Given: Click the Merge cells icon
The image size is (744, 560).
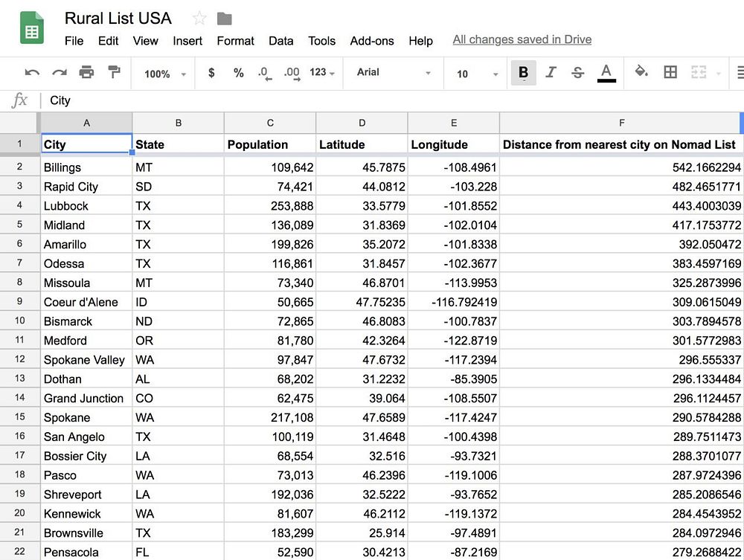Looking at the screenshot, I should tap(699, 72).
